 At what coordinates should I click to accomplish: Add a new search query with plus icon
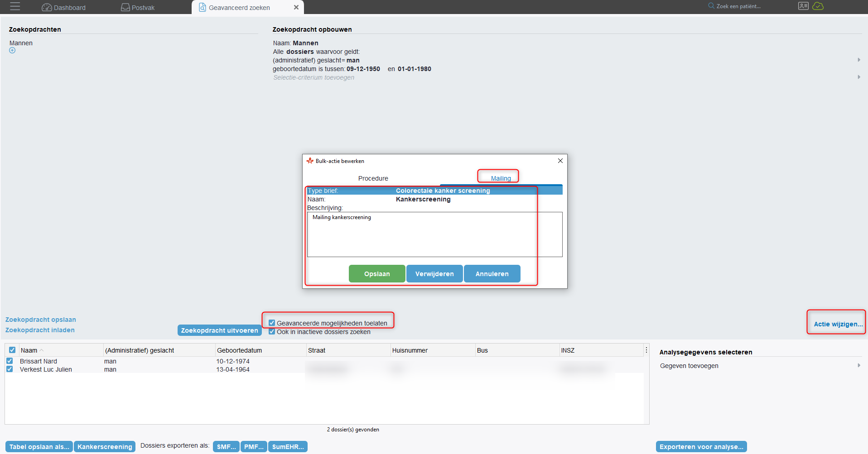12,50
